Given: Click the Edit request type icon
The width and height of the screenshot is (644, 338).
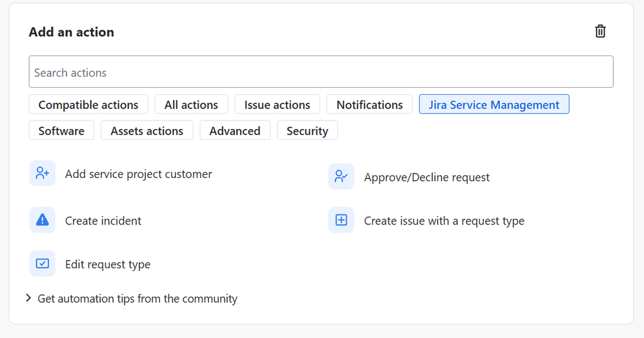Looking at the screenshot, I should [43, 263].
